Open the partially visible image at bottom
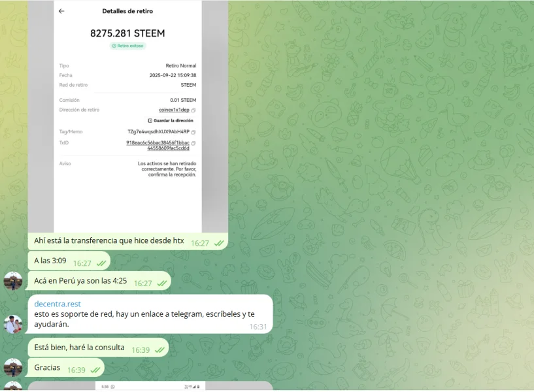534x392 pixels. tap(150, 386)
